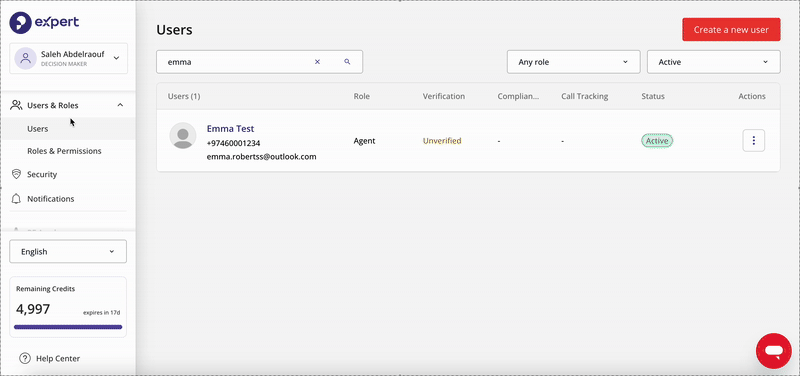Click the Help Center question mark icon

[24, 359]
